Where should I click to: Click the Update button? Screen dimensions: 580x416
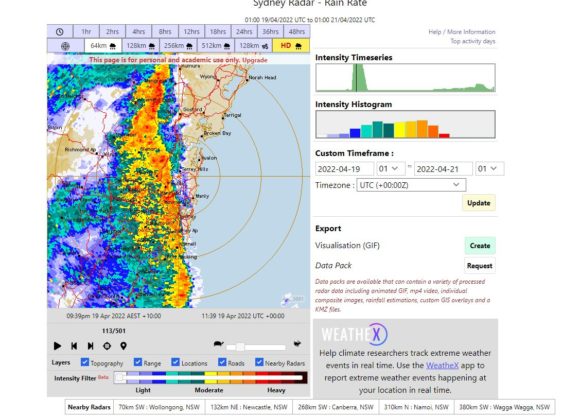479,203
